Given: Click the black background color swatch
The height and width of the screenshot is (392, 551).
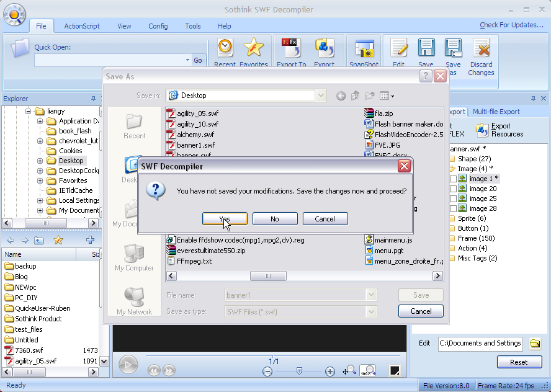Looking at the screenshot, I should tap(395, 370).
